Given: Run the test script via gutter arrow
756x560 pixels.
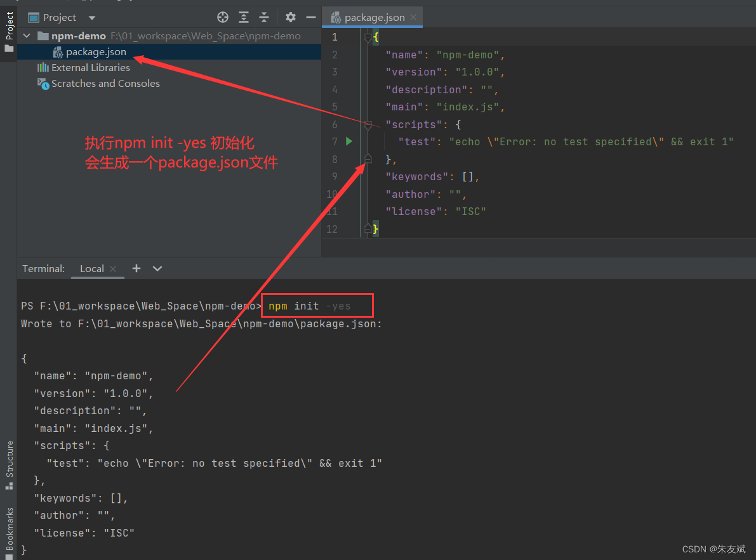Looking at the screenshot, I should click(348, 141).
